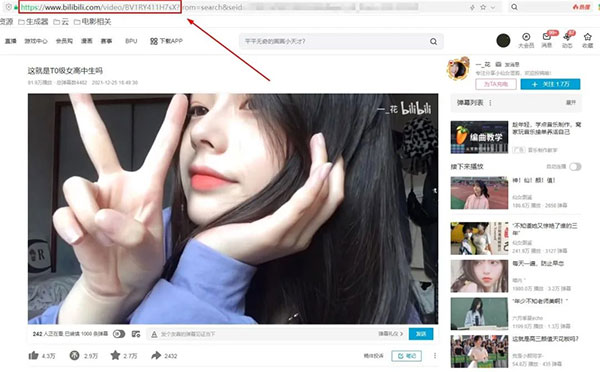Click the magnifier icon in Bilibili search box
600x372 pixels.
pyautogui.click(x=433, y=41)
